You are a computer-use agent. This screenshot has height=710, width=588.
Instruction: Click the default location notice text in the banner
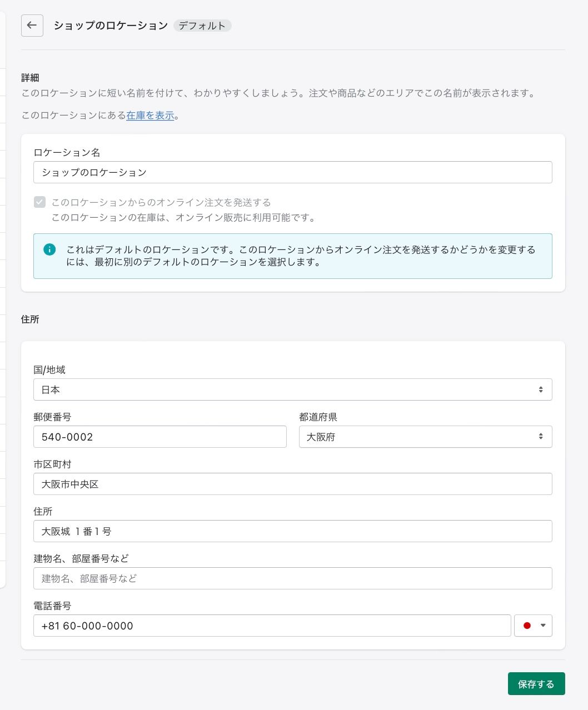coord(301,256)
